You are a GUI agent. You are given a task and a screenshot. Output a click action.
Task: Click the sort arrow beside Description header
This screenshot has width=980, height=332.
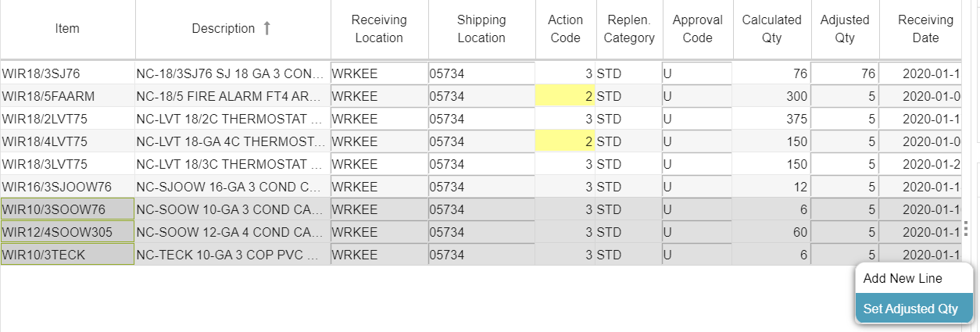(266, 29)
